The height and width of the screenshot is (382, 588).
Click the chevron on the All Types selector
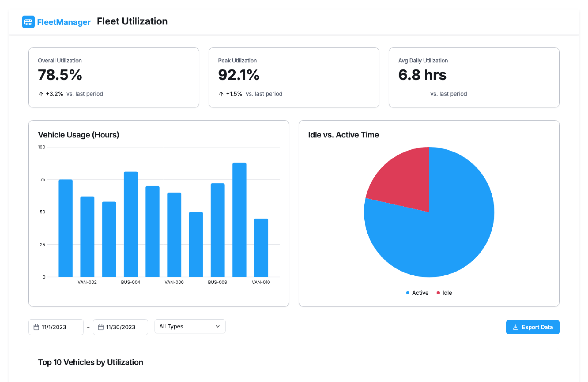(x=218, y=326)
